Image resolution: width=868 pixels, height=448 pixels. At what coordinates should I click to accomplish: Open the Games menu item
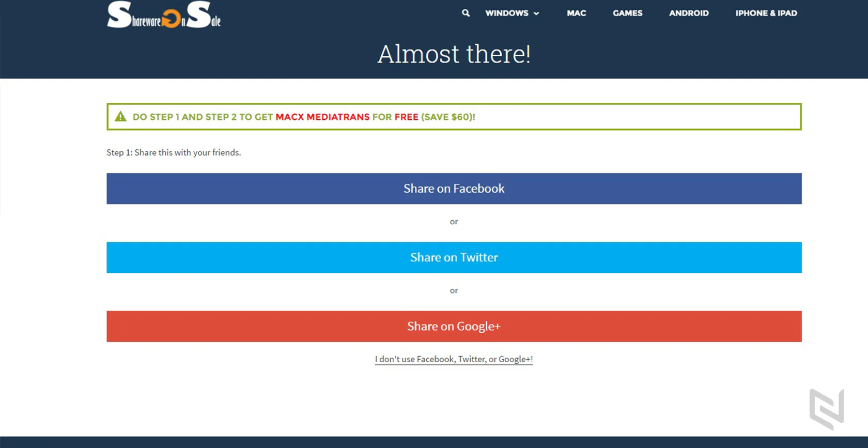point(628,13)
